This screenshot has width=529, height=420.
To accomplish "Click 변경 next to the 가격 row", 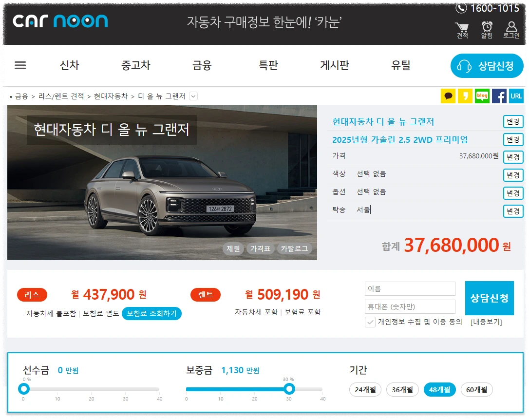I will (513, 157).
